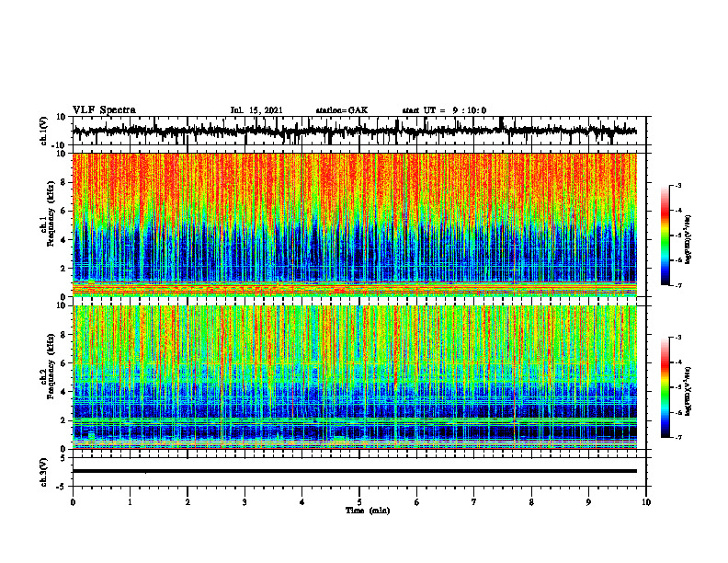Click the "5" tick label on time axis

pyautogui.click(x=359, y=502)
